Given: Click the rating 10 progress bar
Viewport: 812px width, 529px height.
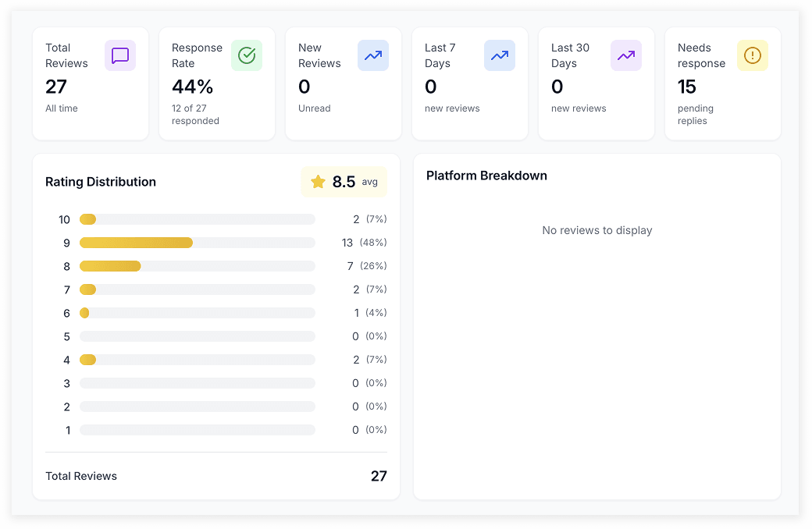Looking at the screenshot, I should point(198,219).
